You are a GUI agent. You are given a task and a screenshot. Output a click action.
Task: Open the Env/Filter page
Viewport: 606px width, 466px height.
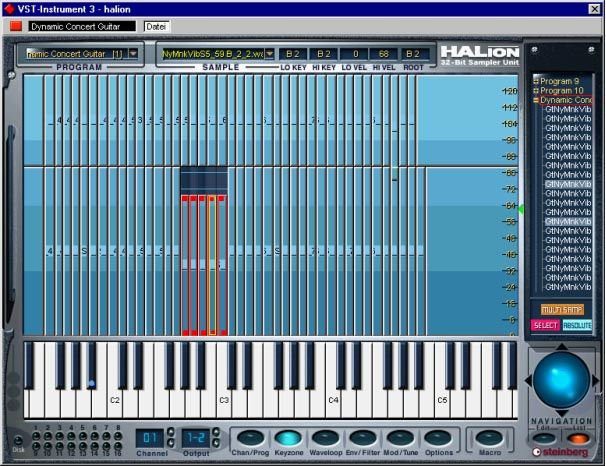coord(363,438)
